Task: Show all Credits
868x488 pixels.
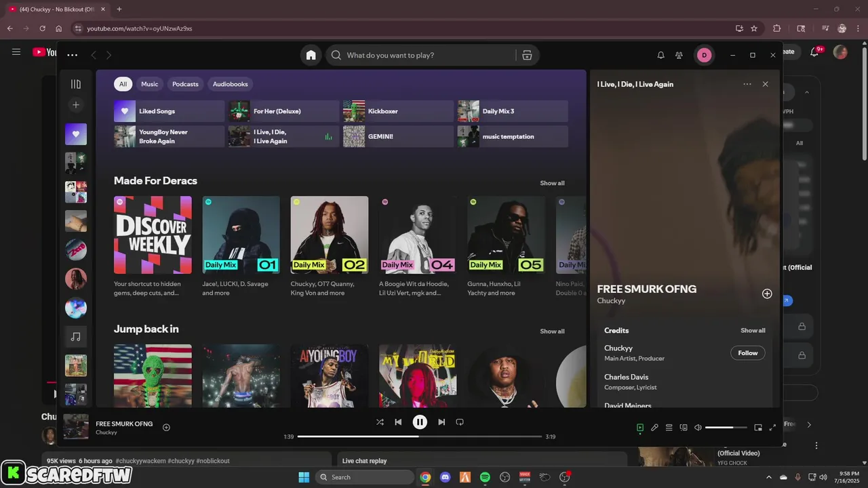Action: tap(753, 331)
